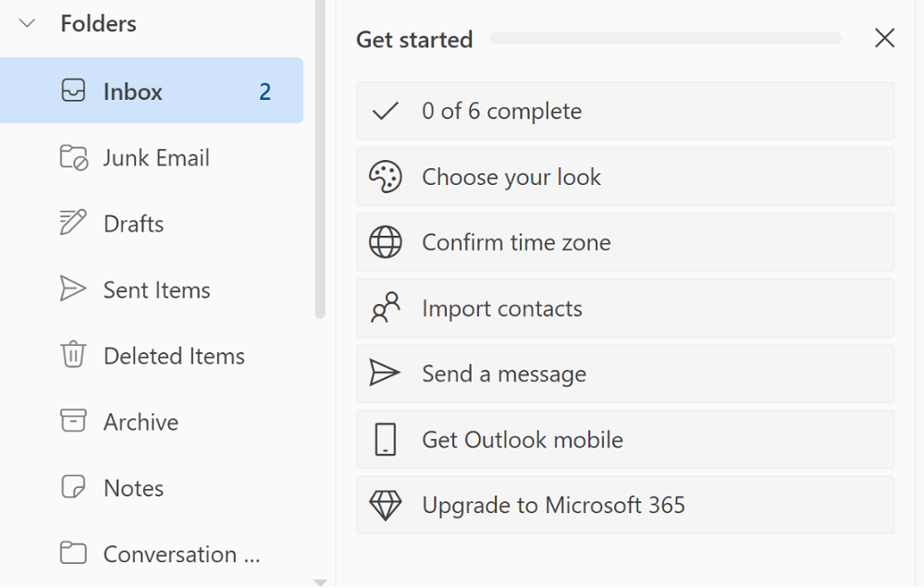The height and width of the screenshot is (588, 924).
Task: Click the checkmark icon beside 0 of 6 complete
Action: (386, 111)
